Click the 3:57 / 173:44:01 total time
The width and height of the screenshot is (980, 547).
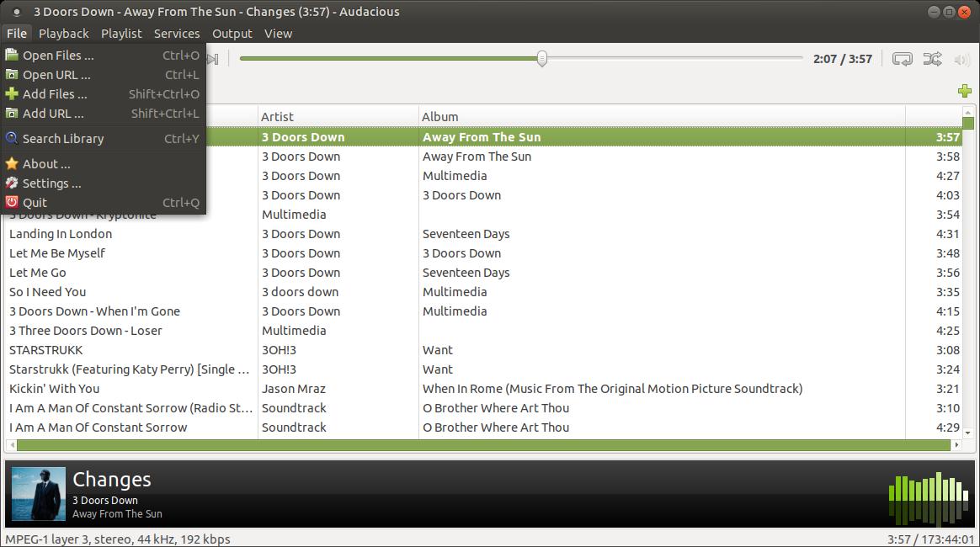click(930, 539)
